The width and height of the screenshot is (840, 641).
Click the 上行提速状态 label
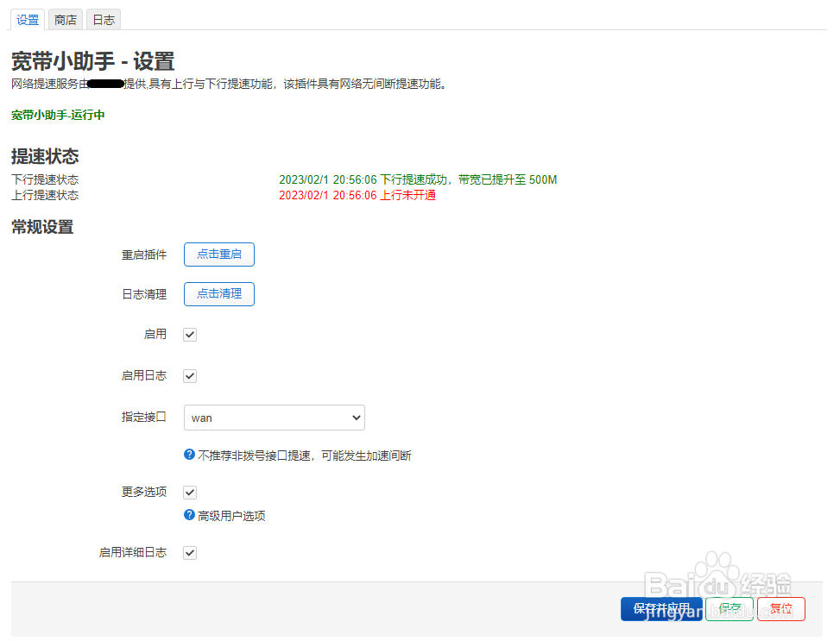45,196
